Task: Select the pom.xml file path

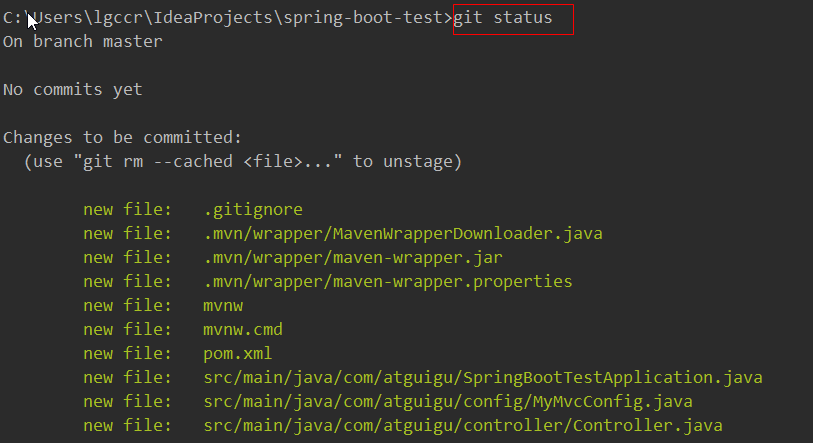Action: pyautogui.click(x=237, y=354)
